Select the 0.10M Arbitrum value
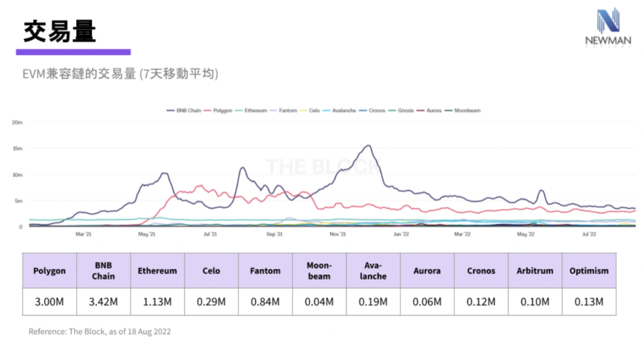This screenshot has height=343, width=644. (x=535, y=302)
